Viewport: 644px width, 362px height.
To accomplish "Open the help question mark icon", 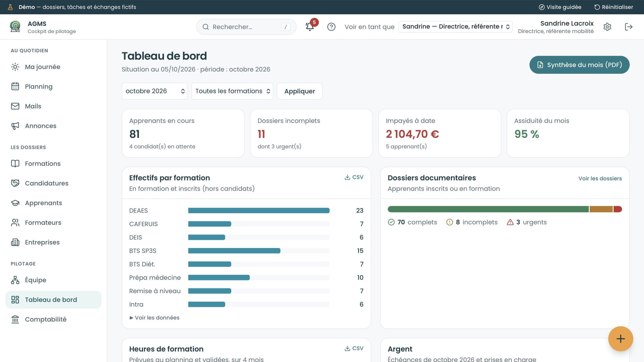I will 331,27.
